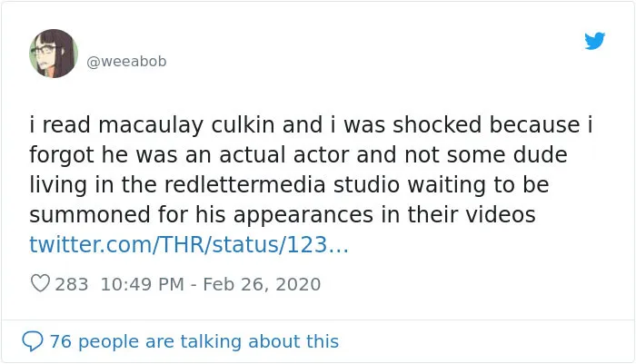Click the 283 likes count

(x=72, y=284)
